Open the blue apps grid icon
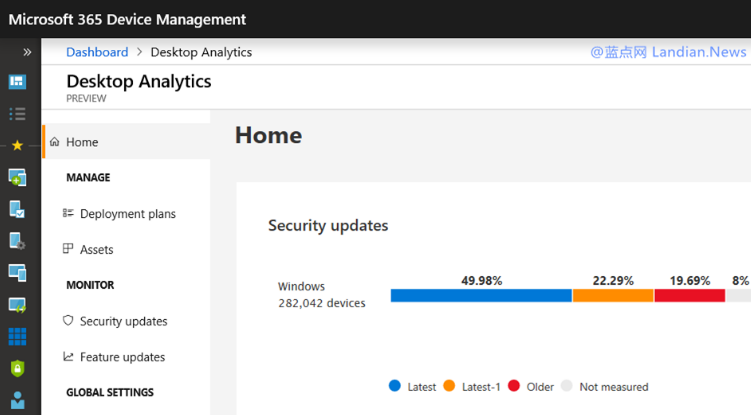The height and width of the screenshot is (415, 751). pos(17,337)
